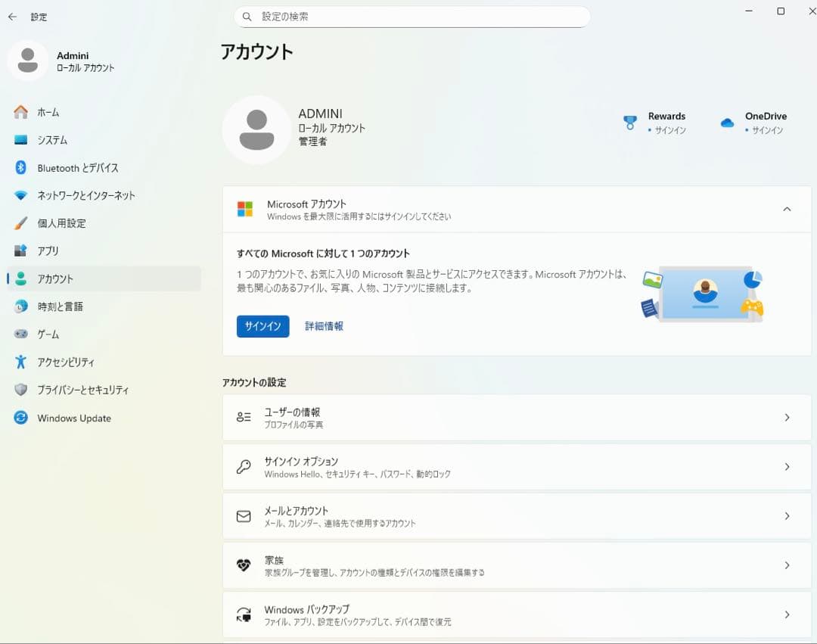Open the 詳細情報 link
The width and height of the screenshot is (817, 644).
pos(323,326)
